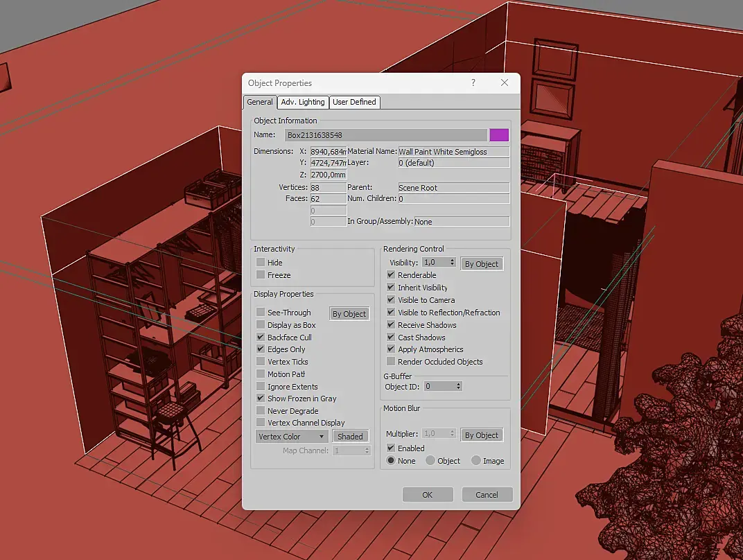Enable Vertex Channel Display

coord(261,422)
